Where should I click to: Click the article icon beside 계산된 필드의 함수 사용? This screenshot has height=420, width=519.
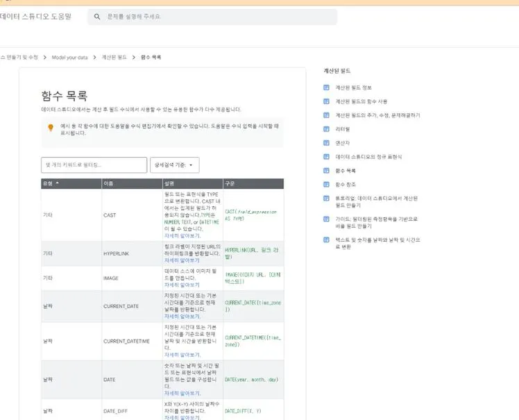click(326, 101)
